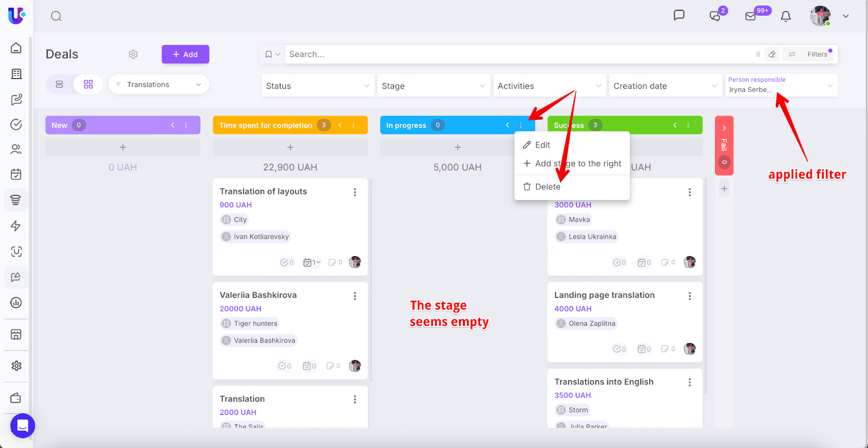
Task: Open kebab menu on Time spent stage
Action: pos(354,125)
